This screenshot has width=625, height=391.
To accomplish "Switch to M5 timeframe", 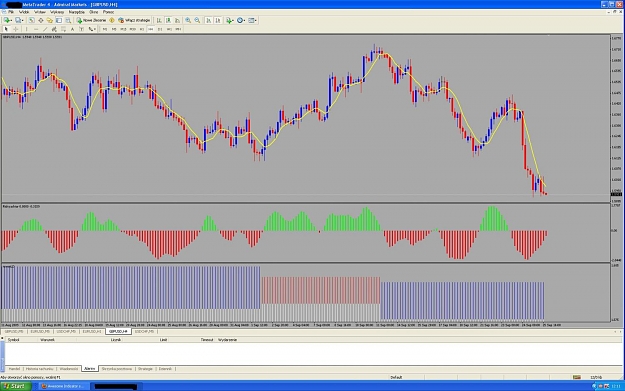I will tap(114, 29).
